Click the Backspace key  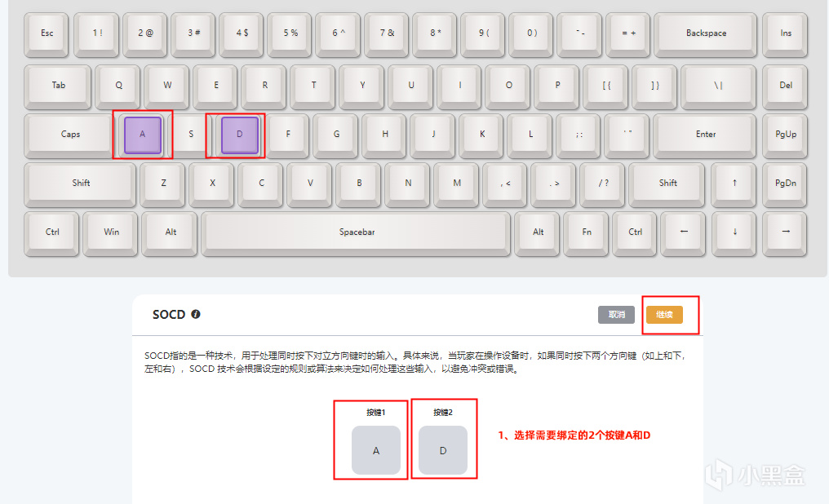(705, 34)
